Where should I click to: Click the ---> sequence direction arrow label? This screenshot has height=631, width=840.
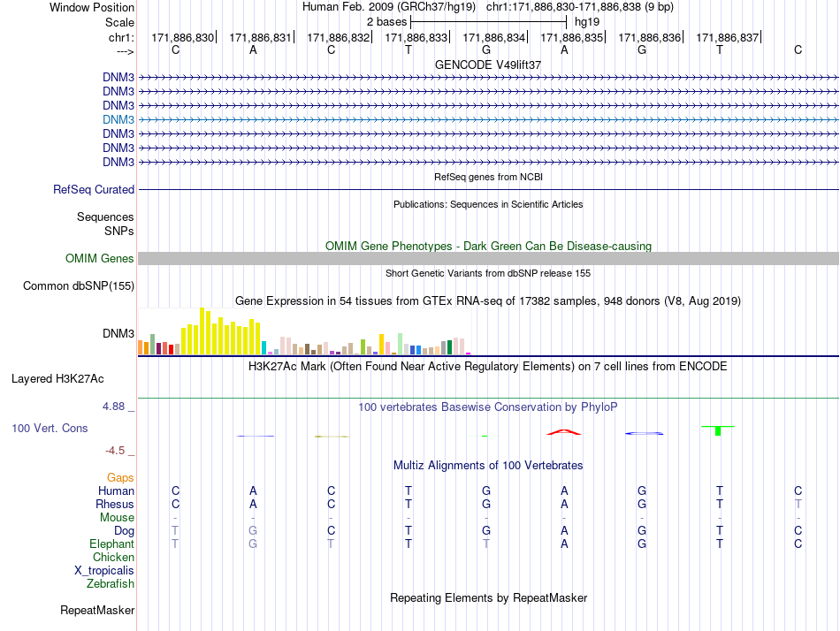coord(126,51)
